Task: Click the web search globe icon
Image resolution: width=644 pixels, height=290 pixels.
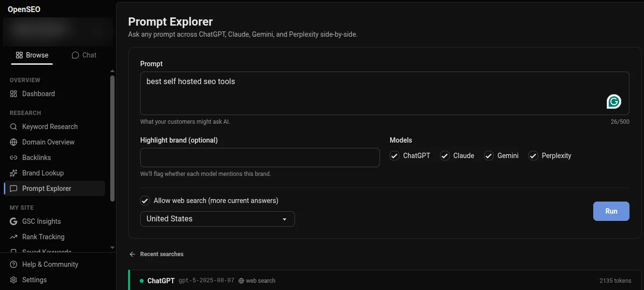Action: click(x=241, y=281)
